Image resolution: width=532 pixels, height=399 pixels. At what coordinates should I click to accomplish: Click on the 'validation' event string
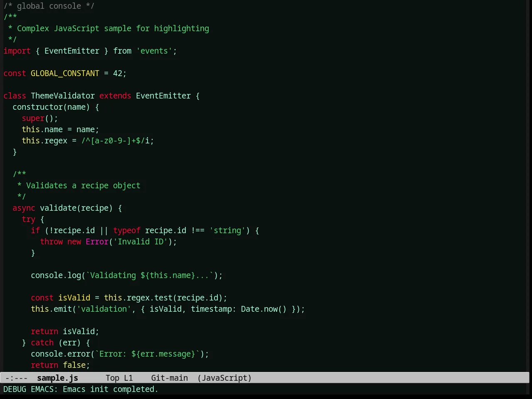point(104,309)
